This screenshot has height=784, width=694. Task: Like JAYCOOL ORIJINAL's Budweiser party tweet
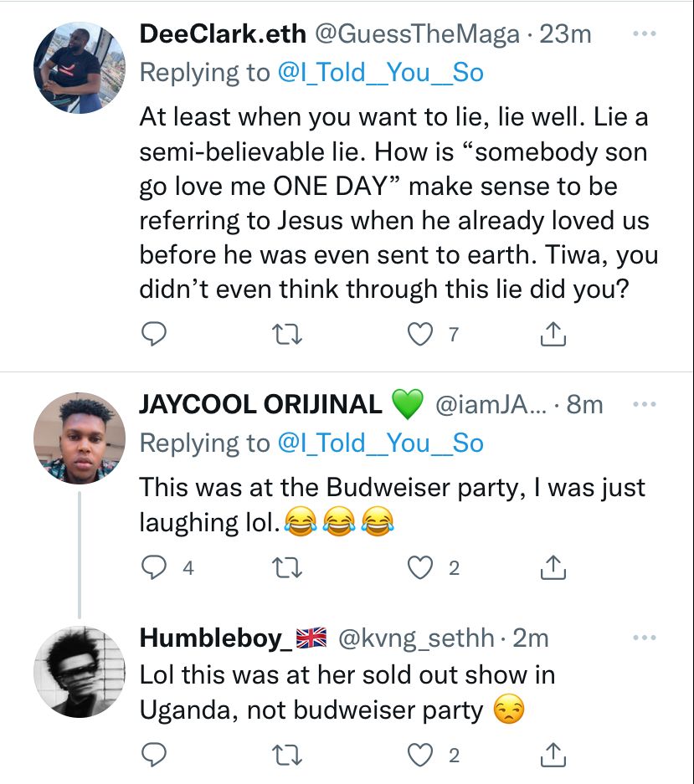[x=419, y=568]
